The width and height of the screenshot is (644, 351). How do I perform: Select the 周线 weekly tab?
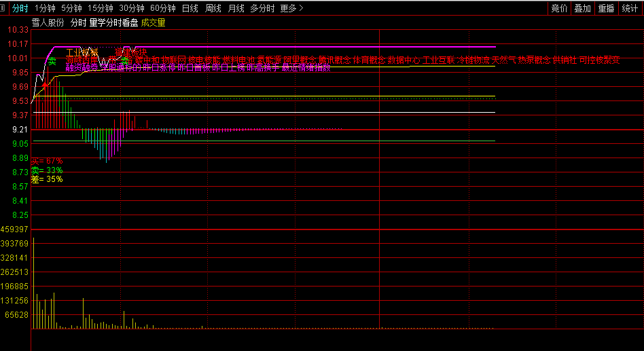tap(213, 8)
